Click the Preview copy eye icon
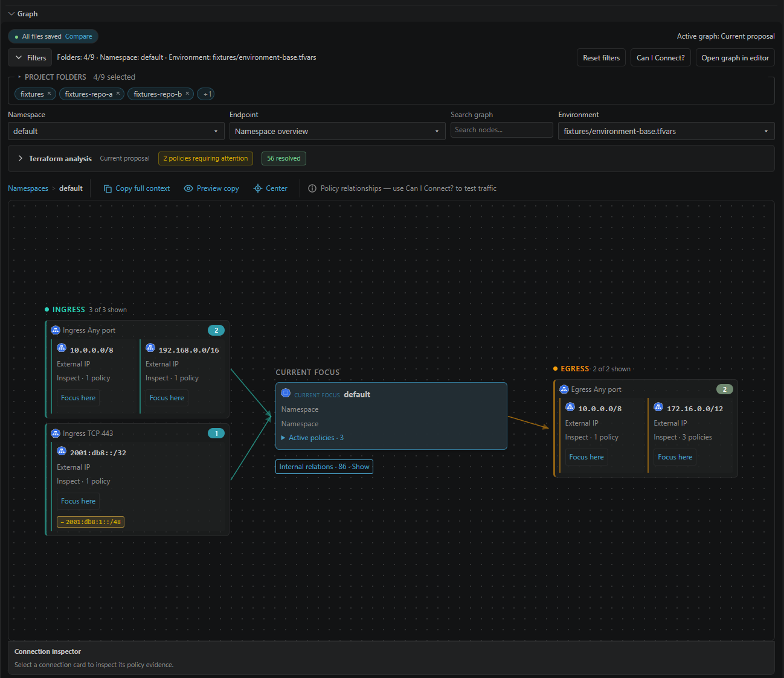784x678 pixels. pos(188,188)
